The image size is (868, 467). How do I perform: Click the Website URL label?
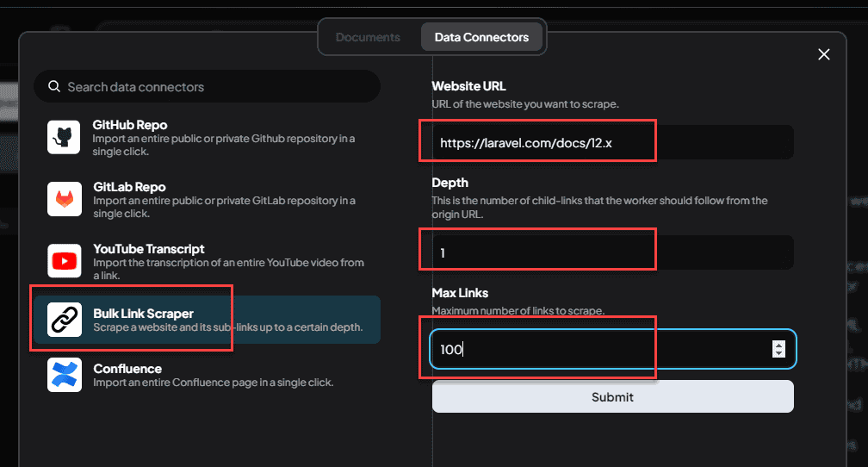tap(468, 86)
